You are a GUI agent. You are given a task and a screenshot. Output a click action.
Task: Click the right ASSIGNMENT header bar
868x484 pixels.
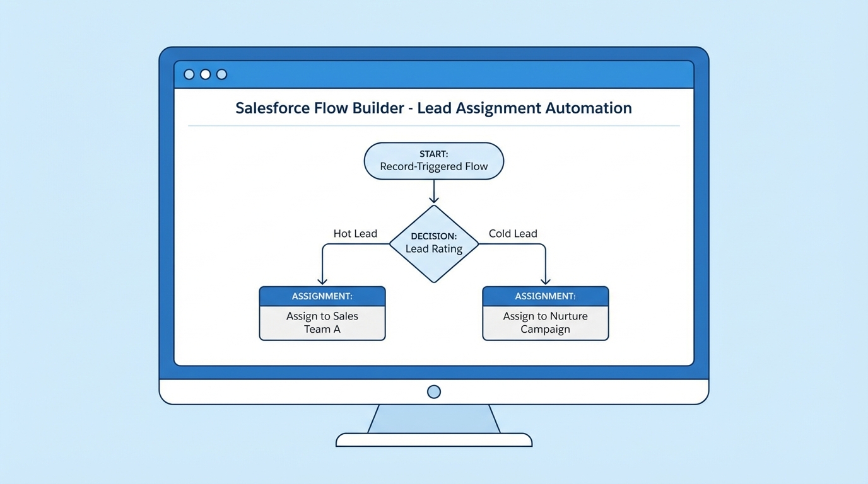coord(545,296)
